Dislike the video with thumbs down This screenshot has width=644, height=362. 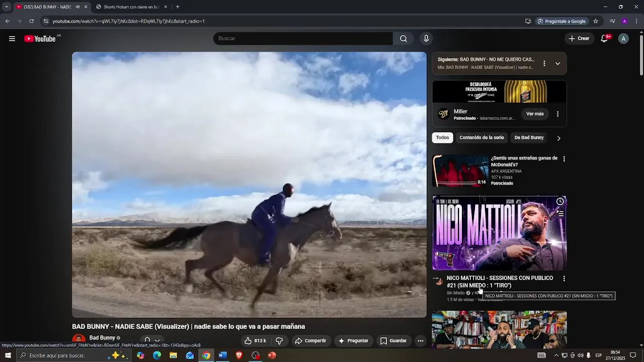pos(279,341)
